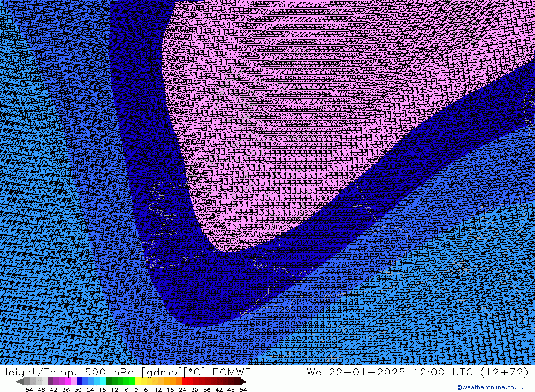
Task: Pick the light pink legend swatch
Action: [x=73, y=381]
